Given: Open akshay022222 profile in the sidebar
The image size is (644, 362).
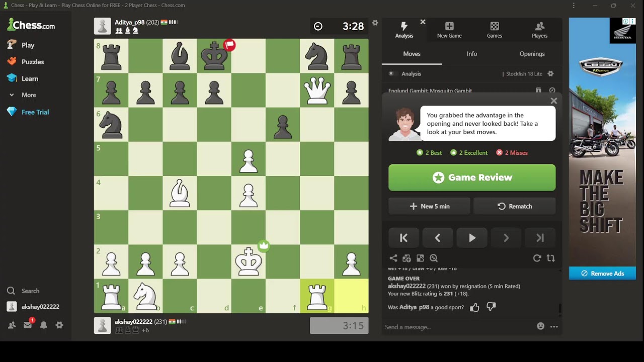Looking at the screenshot, I should [33, 307].
